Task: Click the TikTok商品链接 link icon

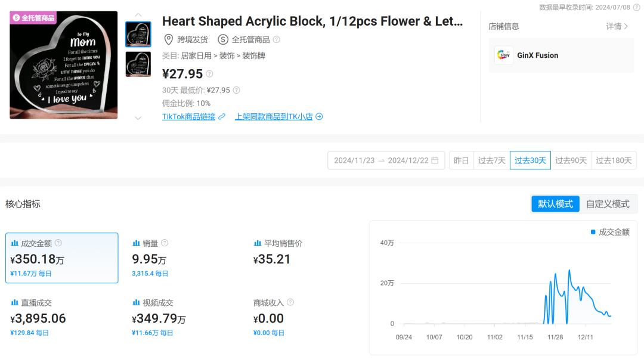Action: pyautogui.click(x=222, y=117)
